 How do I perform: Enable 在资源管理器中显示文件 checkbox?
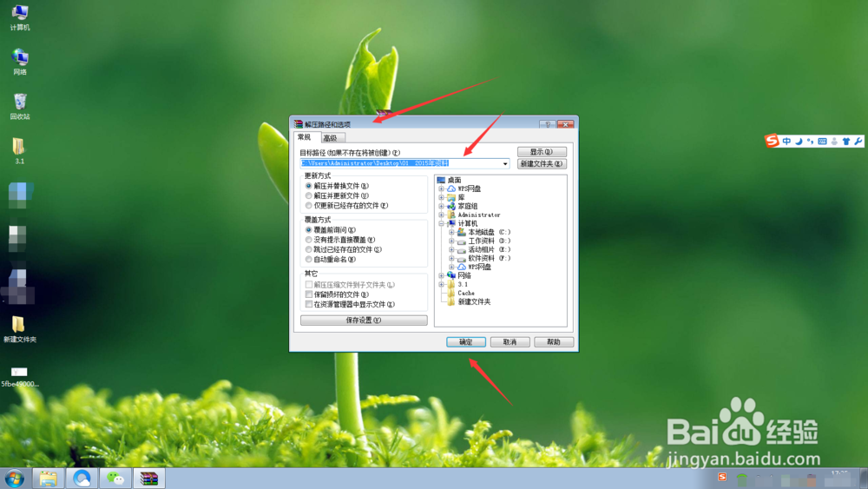tap(351, 305)
